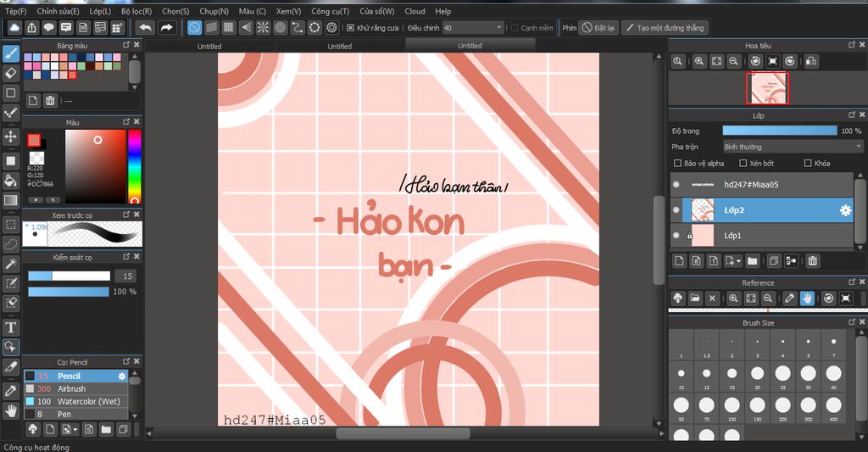Select the rectangular Select tool
868x452 pixels.
pyautogui.click(x=10, y=225)
